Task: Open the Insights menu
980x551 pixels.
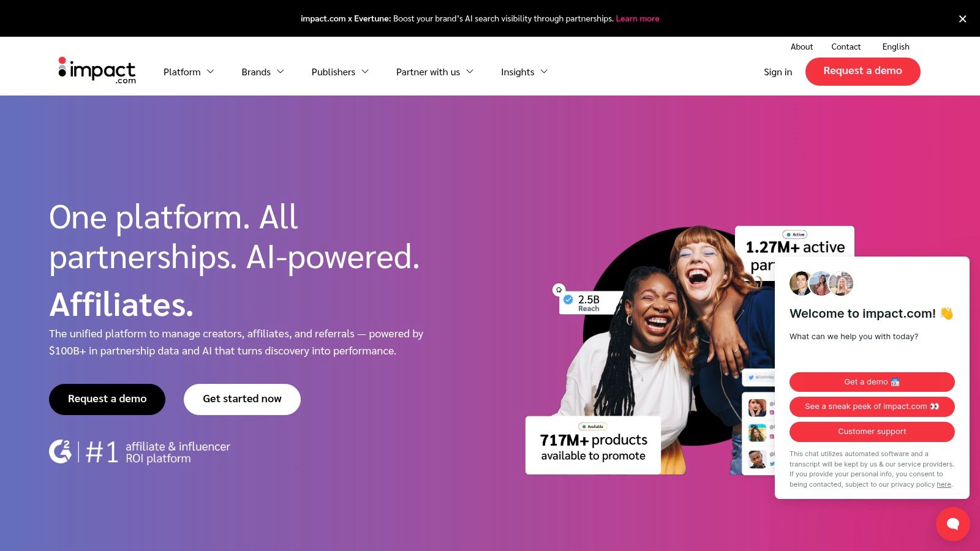Action: pos(524,72)
